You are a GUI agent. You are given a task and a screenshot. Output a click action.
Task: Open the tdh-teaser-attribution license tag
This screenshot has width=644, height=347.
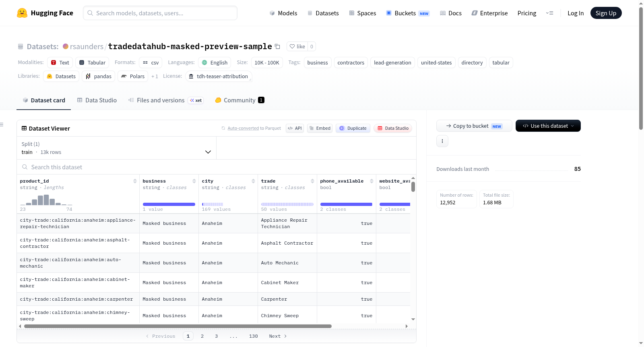[219, 76]
